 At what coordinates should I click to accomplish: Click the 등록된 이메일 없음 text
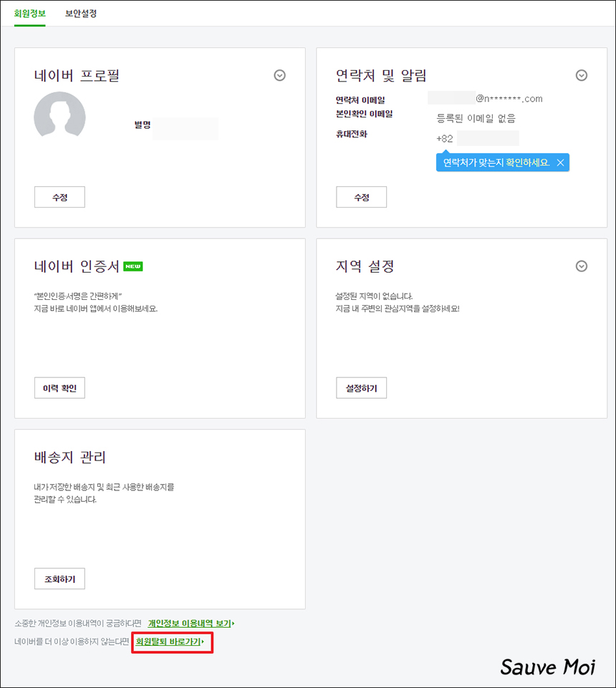pos(476,118)
